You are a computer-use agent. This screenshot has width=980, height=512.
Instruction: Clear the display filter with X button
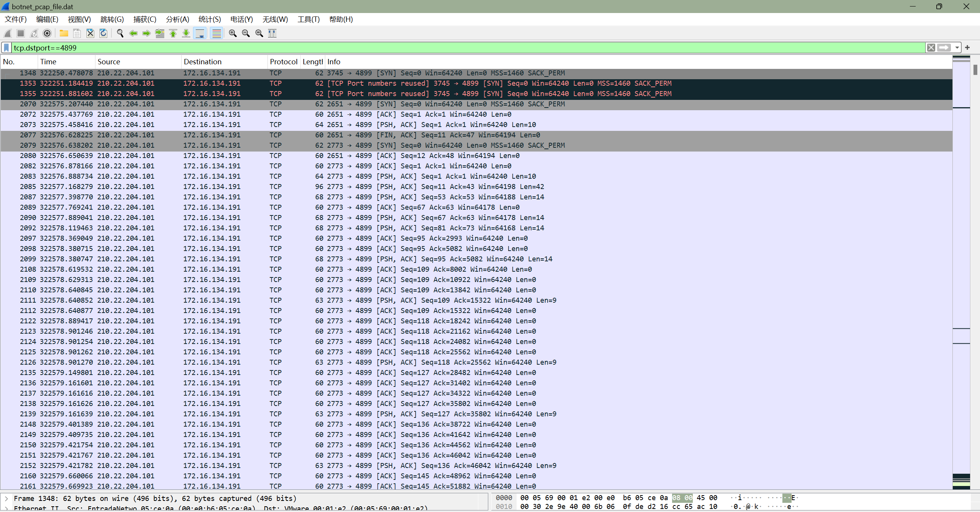(931, 47)
